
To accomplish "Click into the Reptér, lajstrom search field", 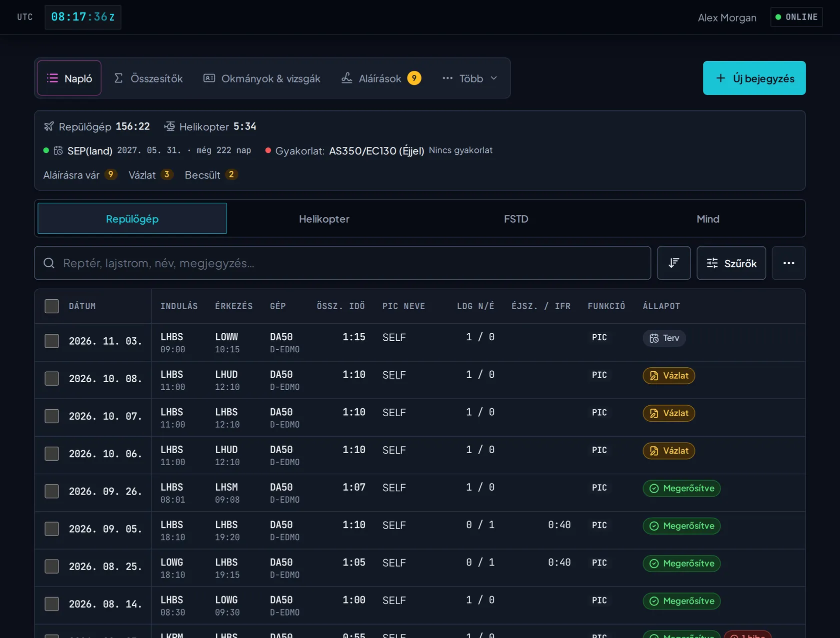I will click(x=342, y=263).
